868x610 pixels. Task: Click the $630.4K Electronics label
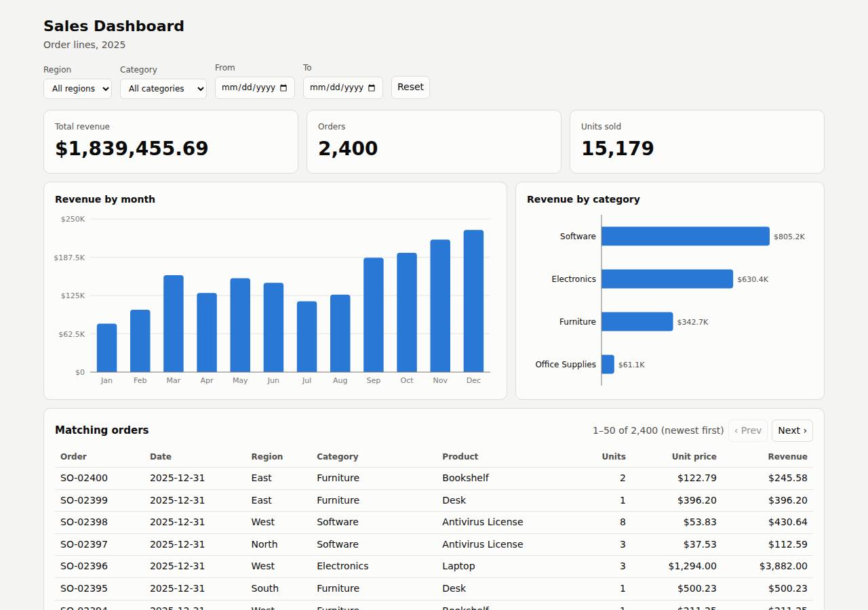753,279
